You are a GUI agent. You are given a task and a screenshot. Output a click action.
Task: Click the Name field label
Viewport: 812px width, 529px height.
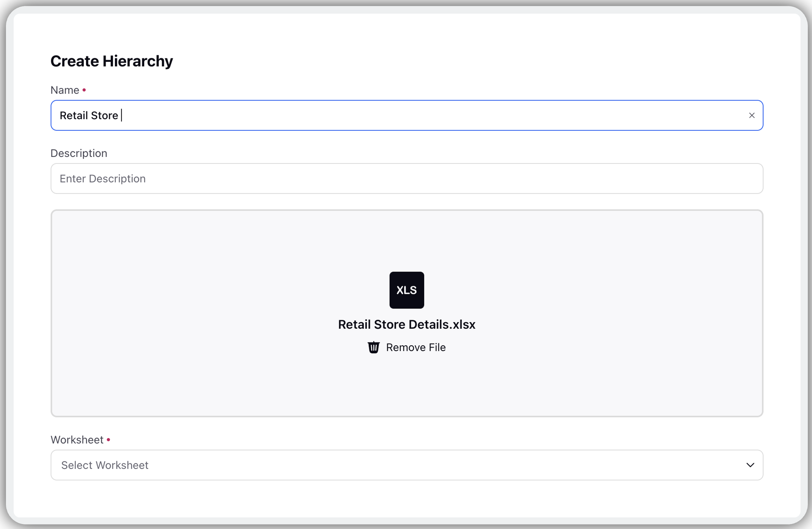point(65,90)
